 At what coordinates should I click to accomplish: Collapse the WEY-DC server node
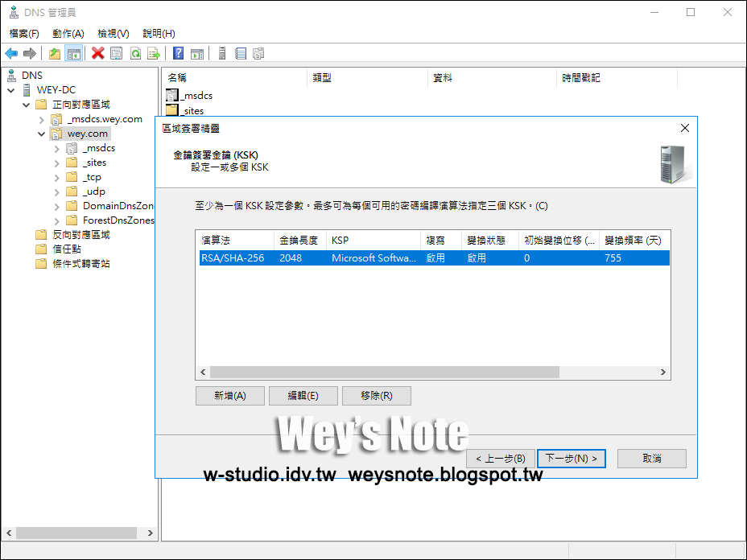pos(11,90)
